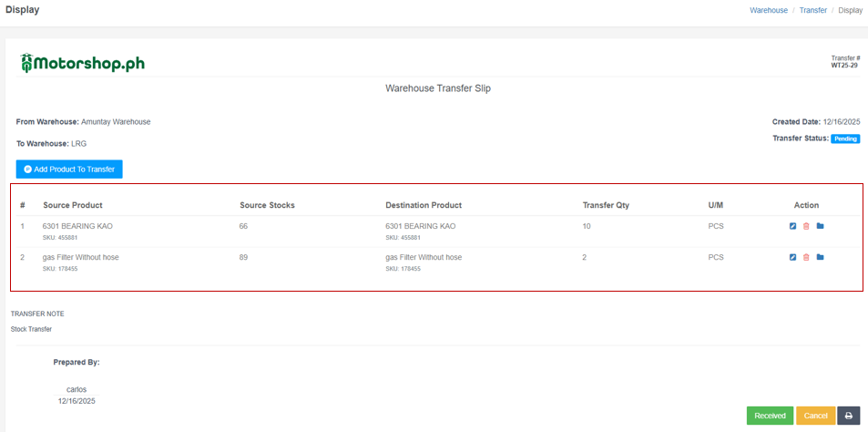Image resolution: width=868 pixels, height=432 pixels.
Task: Open folder icon for gas Filter row
Action: click(820, 258)
